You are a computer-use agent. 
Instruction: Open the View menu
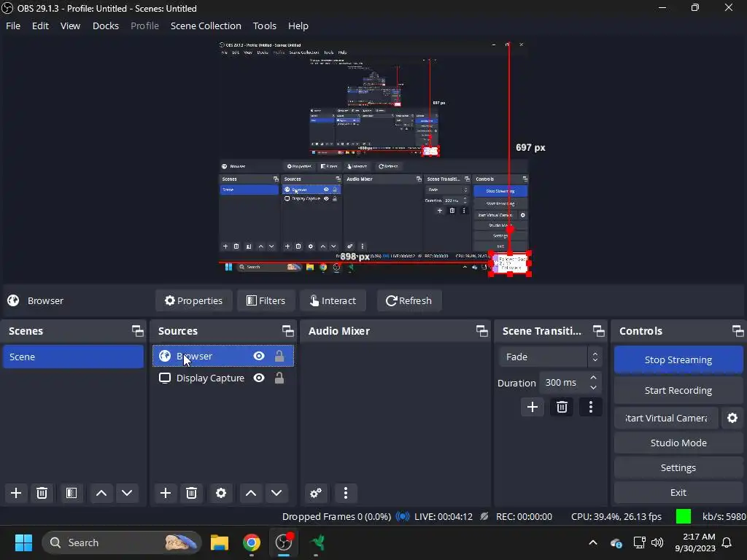70,26
